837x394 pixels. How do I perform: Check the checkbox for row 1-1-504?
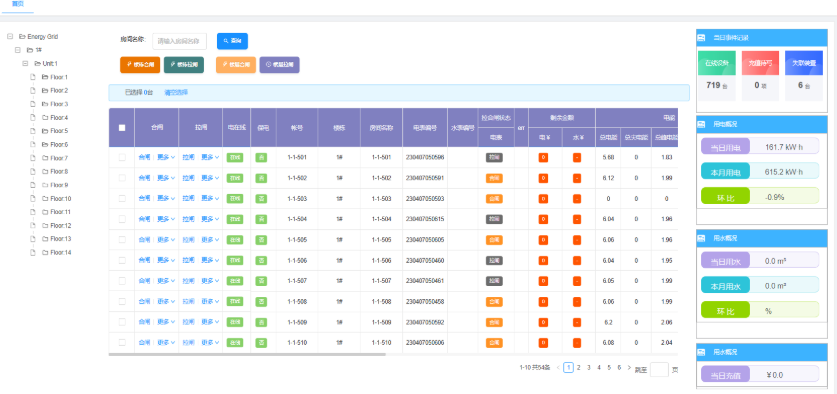click(x=122, y=219)
